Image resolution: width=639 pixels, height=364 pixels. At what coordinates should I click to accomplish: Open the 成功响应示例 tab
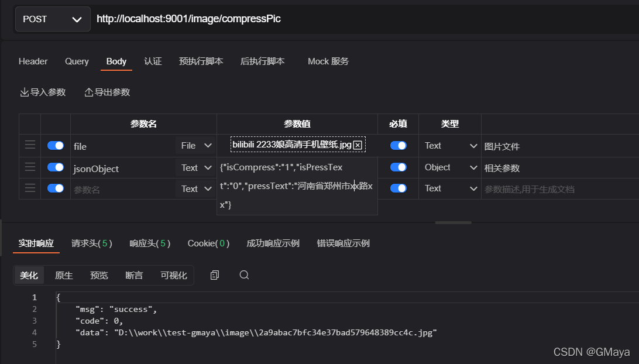tap(273, 243)
